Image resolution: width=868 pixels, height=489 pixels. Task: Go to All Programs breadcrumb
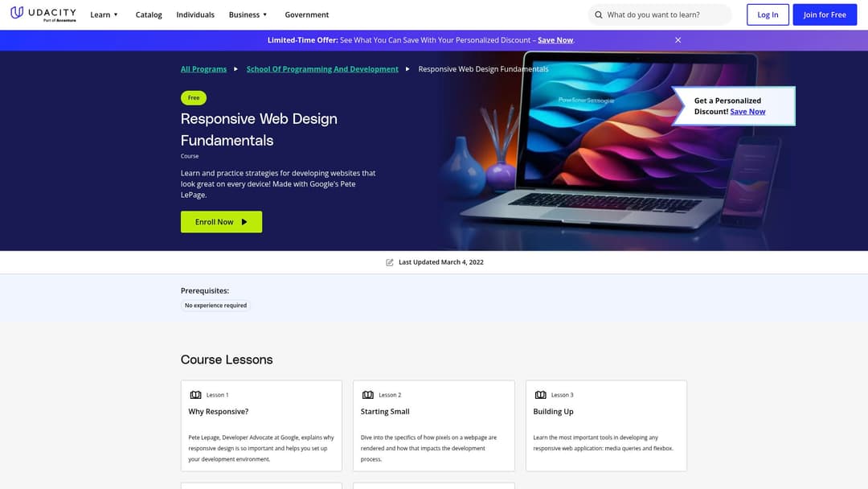click(x=203, y=69)
